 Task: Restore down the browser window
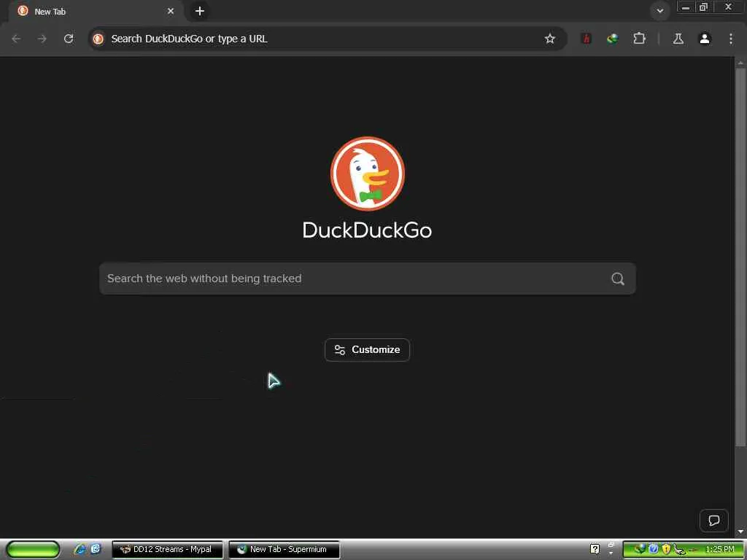[x=703, y=7]
